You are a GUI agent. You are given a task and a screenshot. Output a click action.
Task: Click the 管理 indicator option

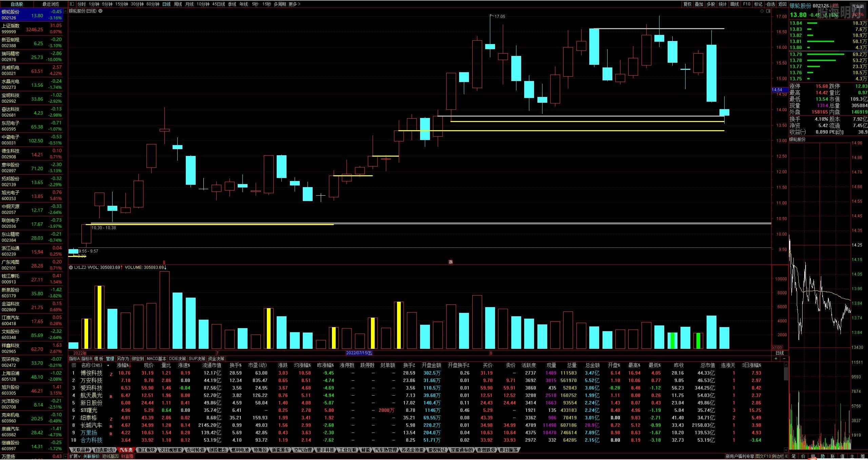(x=110, y=359)
